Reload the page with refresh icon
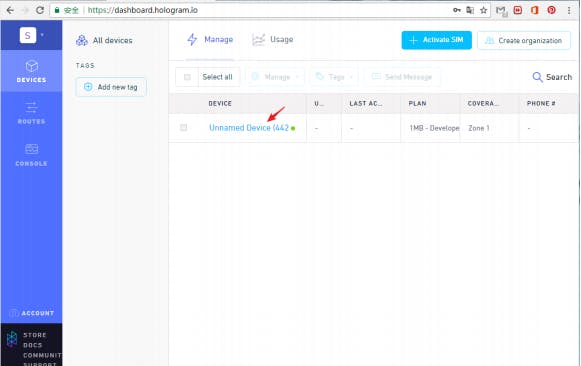The height and width of the screenshot is (366, 581). click(40, 10)
